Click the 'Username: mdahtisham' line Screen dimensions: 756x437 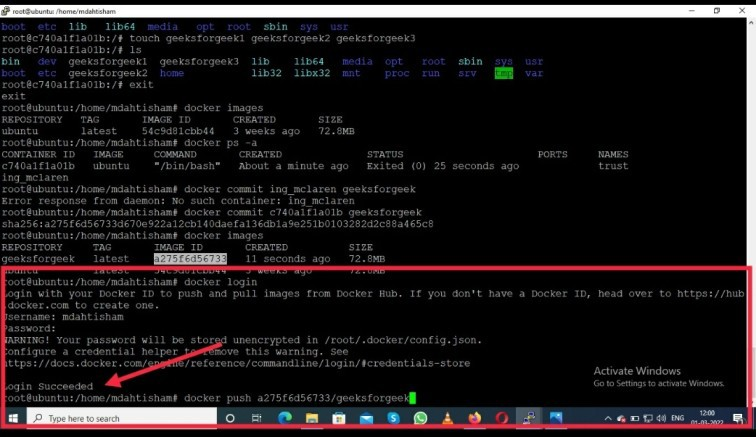(63, 317)
